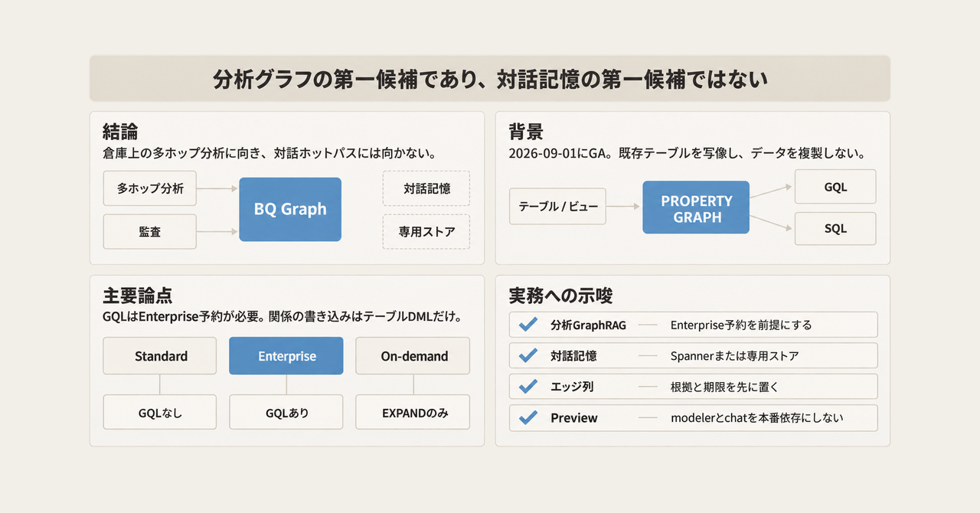Click the 実務への示唆 heading
The image size is (980, 513).
(x=560, y=295)
